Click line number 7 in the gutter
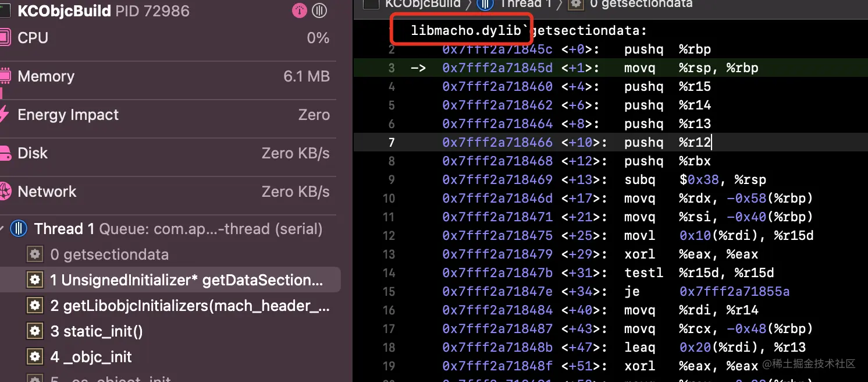Viewport: 868px width, 382px height. click(x=391, y=143)
